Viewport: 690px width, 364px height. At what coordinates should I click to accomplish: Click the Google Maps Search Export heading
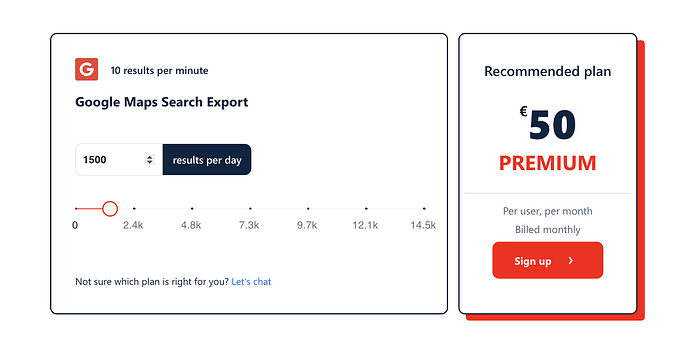pyautogui.click(x=161, y=102)
